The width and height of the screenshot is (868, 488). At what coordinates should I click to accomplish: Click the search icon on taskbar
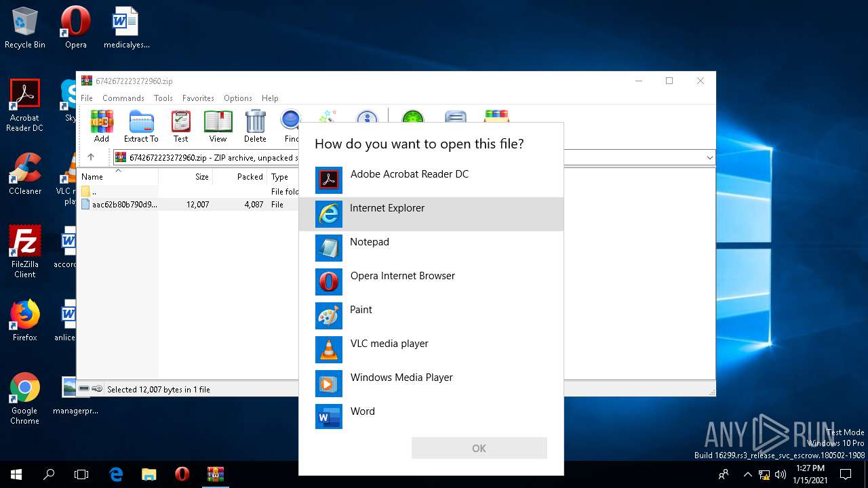point(49,474)
